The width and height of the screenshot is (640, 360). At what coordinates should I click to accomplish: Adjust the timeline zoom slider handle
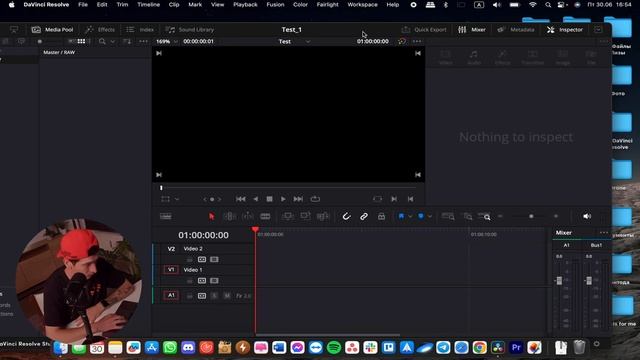[531, 216]
